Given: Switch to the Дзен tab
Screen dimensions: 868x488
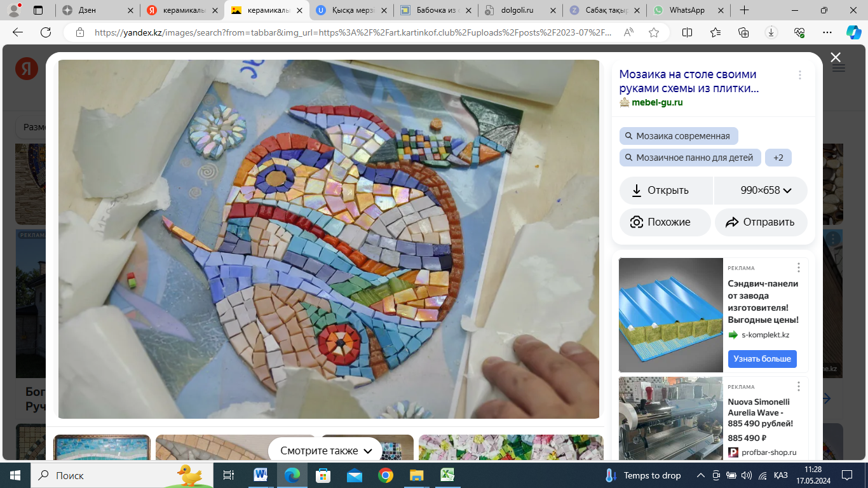Looking at the screenshot, I should 97,10.
